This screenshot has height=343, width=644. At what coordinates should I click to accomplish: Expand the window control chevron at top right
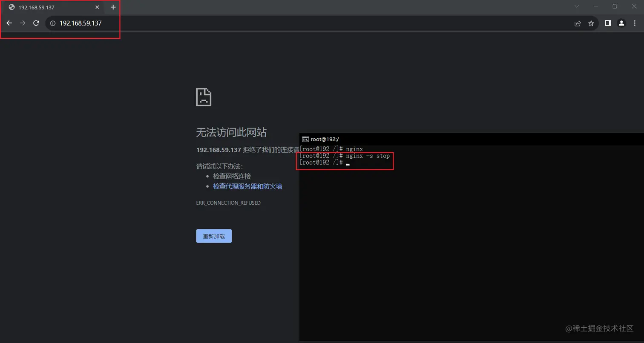[576, 6]
